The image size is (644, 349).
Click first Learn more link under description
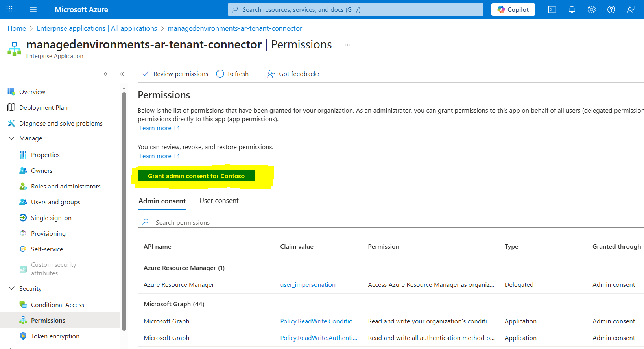(x=159, y=128)
